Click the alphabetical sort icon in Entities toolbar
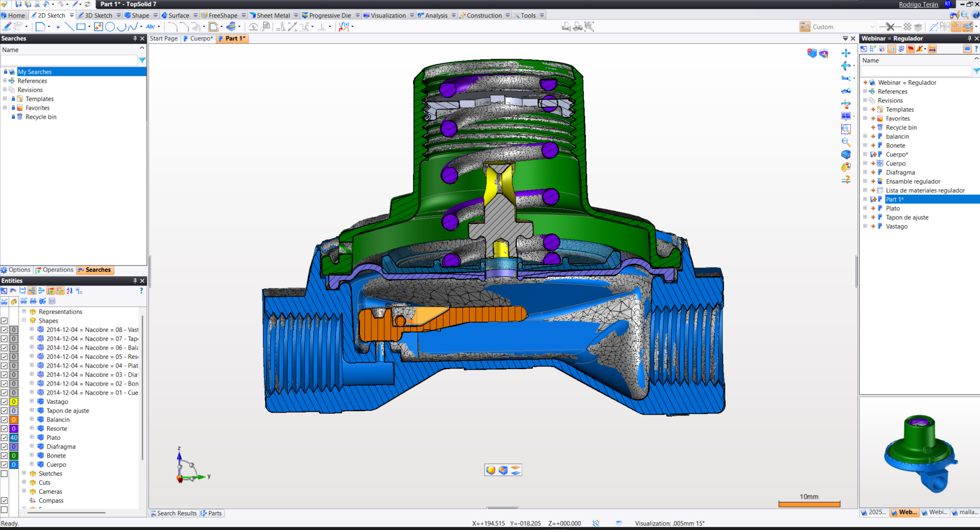The height and width of the screenshot is (530, 980). pos(69,291)
